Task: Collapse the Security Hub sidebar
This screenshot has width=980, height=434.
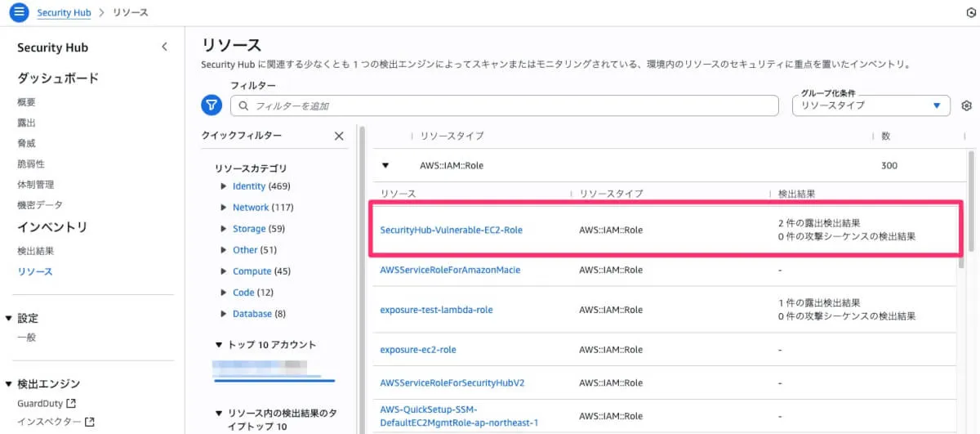Action: (x=164, y=47)
